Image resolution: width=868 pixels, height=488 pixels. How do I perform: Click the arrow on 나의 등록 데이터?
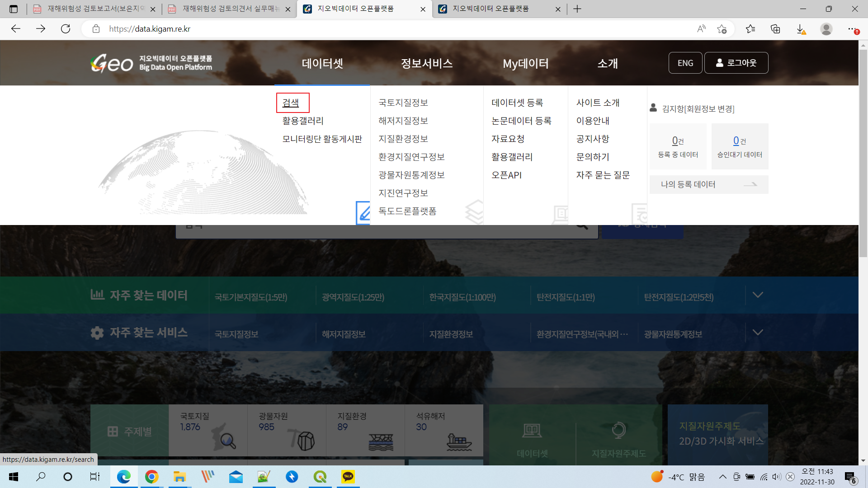(751, 184)
